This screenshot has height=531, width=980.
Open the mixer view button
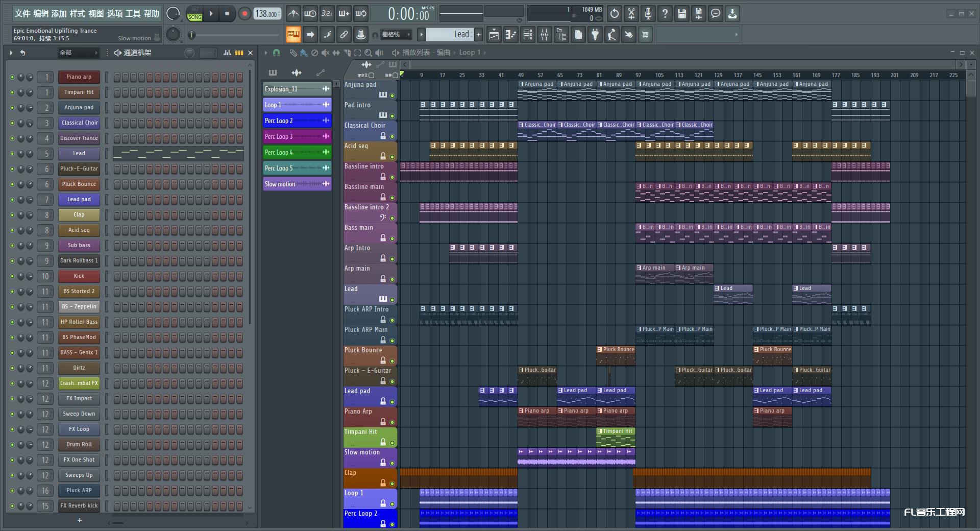click(x=545, y=35)
